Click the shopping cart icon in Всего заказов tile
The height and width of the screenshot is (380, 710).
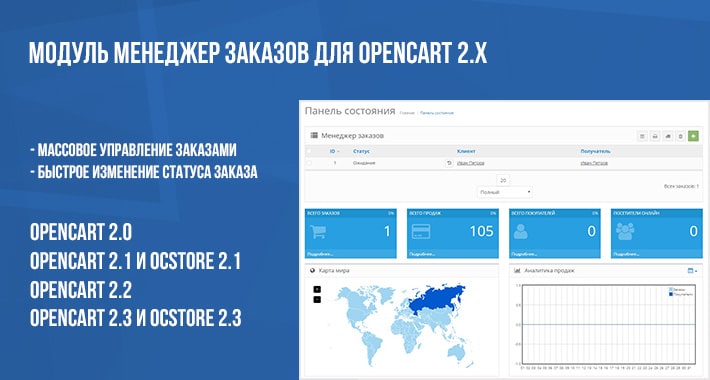(x=318, y=232)
